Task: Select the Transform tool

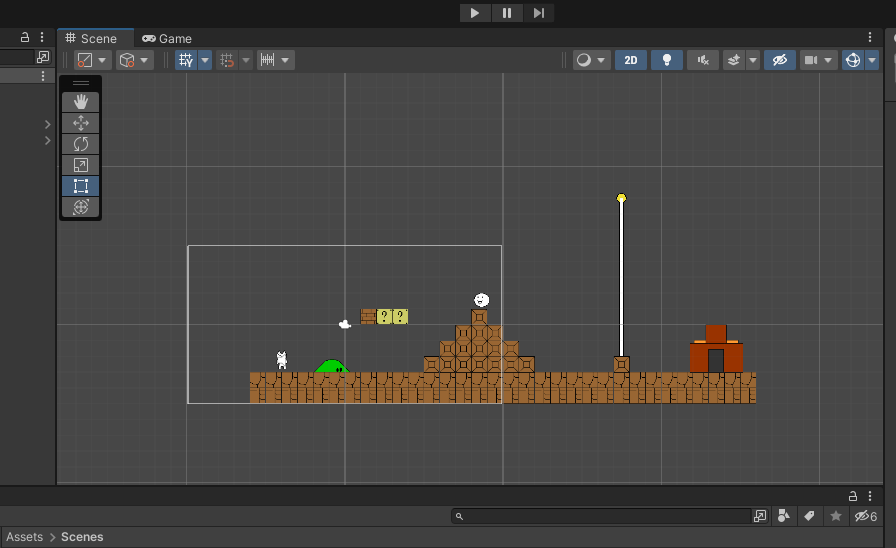Action: [81, 207]
